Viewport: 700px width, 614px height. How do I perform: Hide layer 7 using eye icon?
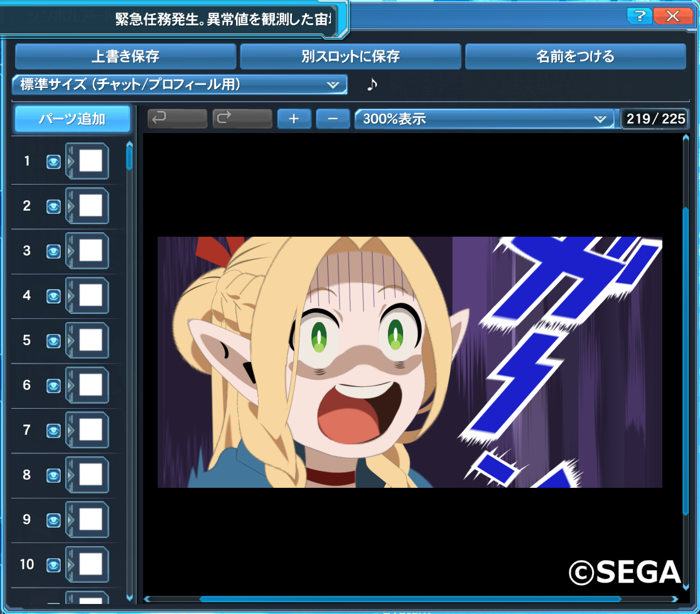coord(53,431)
